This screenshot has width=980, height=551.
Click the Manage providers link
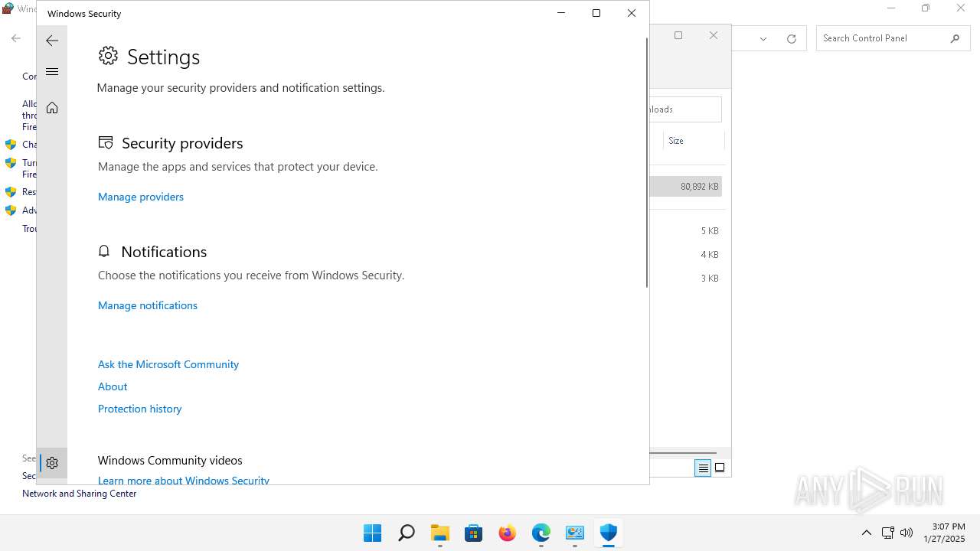tap(141, 197)
